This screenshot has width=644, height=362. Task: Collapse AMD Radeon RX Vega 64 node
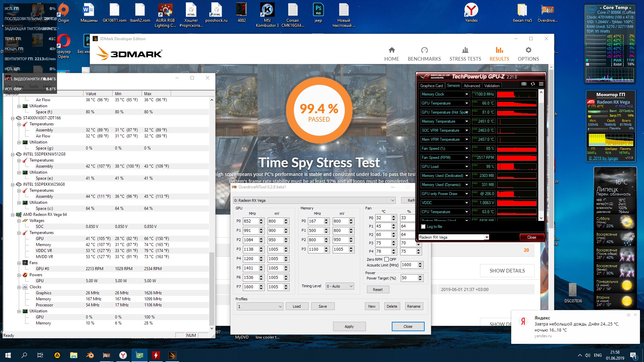pos(12,215)
